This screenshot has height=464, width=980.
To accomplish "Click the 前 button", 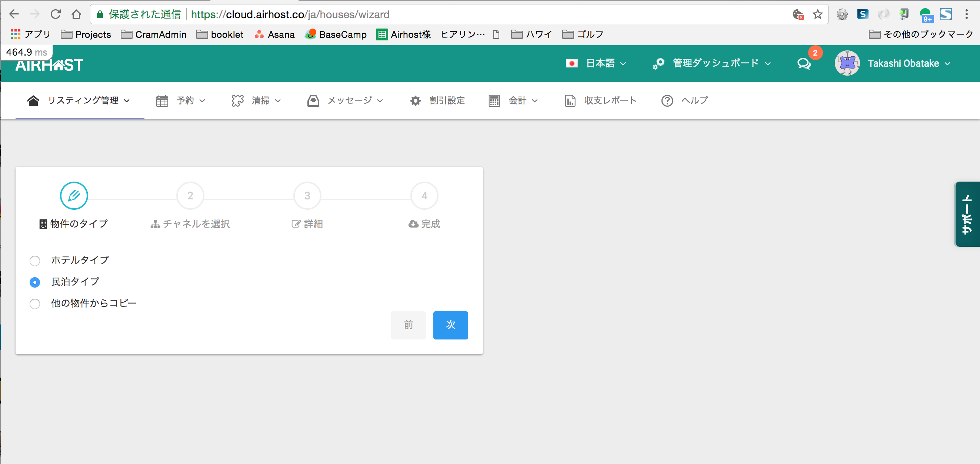I will [x=408, y=325].
